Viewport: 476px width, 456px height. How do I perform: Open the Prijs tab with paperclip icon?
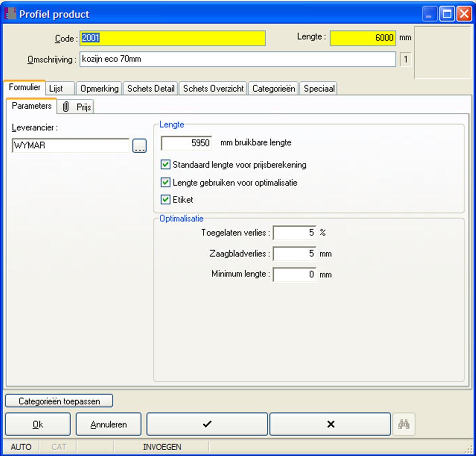(x=76, y=107)
